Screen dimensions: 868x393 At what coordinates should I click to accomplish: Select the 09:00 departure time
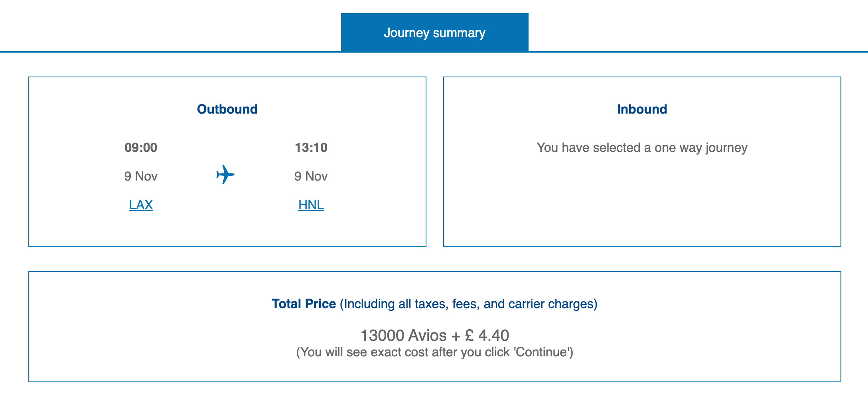pos(141,147)
